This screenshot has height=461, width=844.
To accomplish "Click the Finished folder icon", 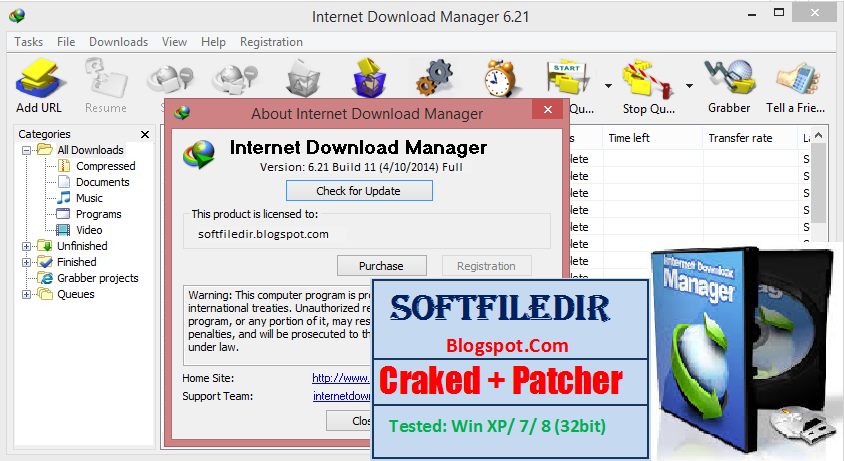I will click(45, 262).
